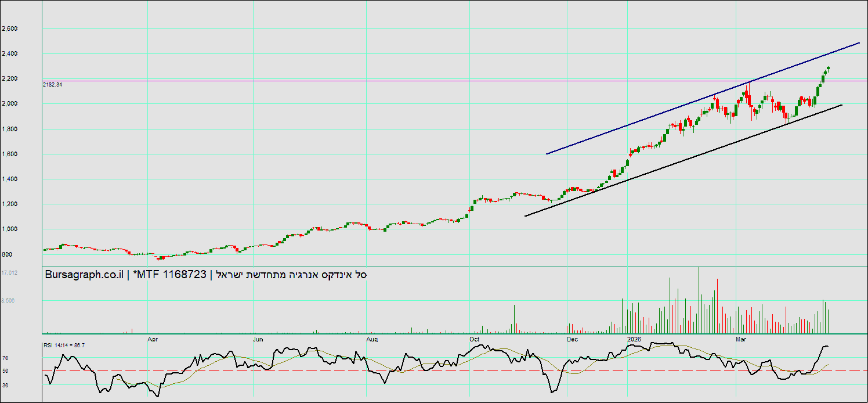The width and height of the screenshot is (868, 403).
Task: Select the Dec marker on the time axis
Action: coord(572,339)
